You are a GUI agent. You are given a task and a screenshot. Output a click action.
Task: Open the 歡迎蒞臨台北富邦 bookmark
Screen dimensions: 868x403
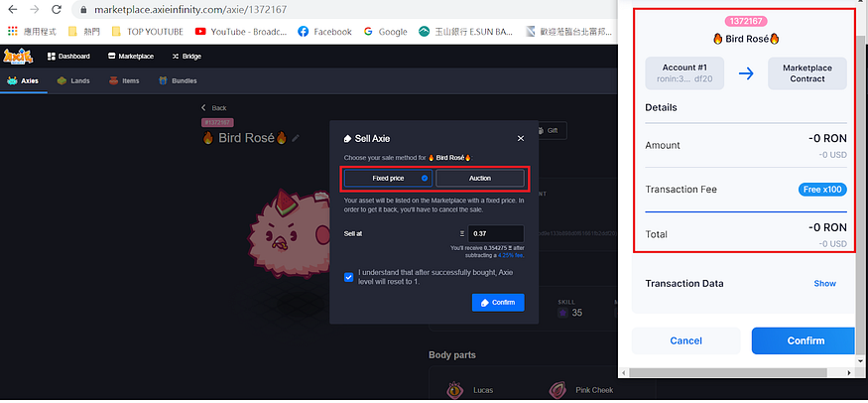pos(569,32)
